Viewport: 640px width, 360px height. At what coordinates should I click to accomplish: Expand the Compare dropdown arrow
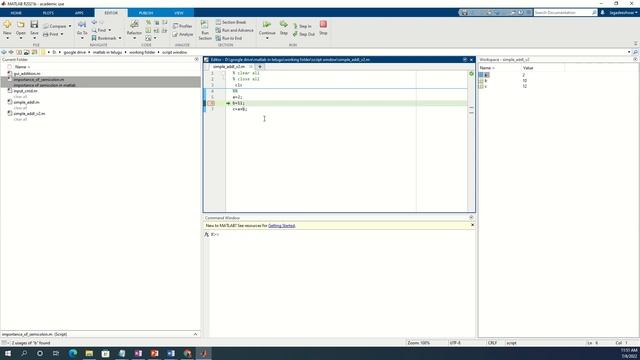point(70,26)
